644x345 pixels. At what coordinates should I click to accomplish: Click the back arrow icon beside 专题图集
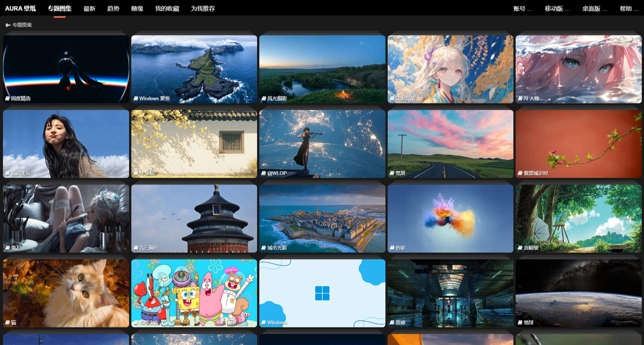click(8, 25)
